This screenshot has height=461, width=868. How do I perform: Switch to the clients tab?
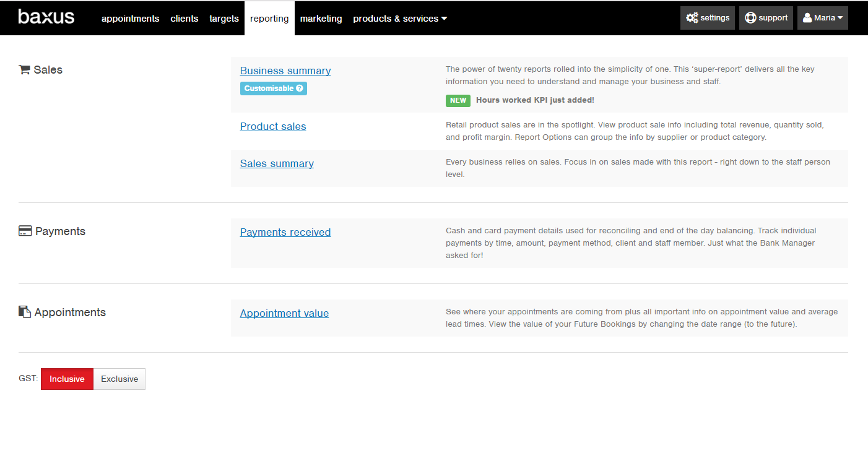(184, 18)
